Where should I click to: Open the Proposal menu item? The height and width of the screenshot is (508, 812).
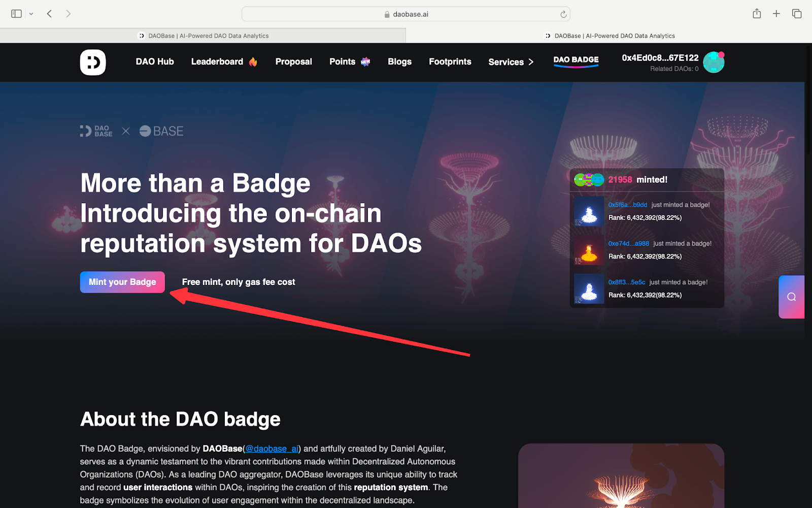[294, 61]
